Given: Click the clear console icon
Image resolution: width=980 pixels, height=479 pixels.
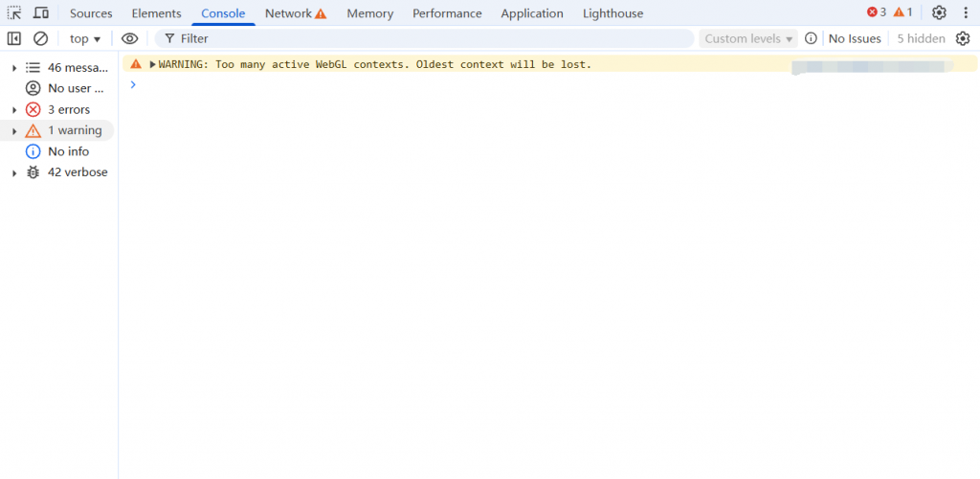Looking at the screenshot, I should click(40, 38).
